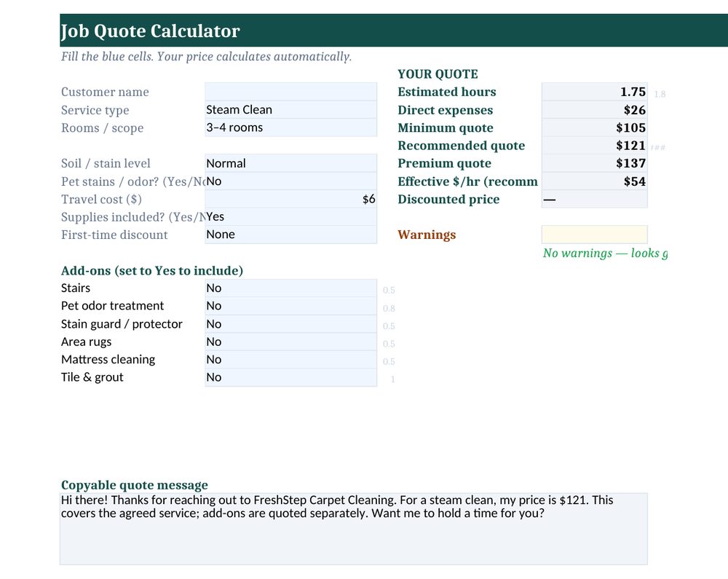Click the 'First-time discount' label
This screenshot has height=579, width=728.
click(114, 235)
